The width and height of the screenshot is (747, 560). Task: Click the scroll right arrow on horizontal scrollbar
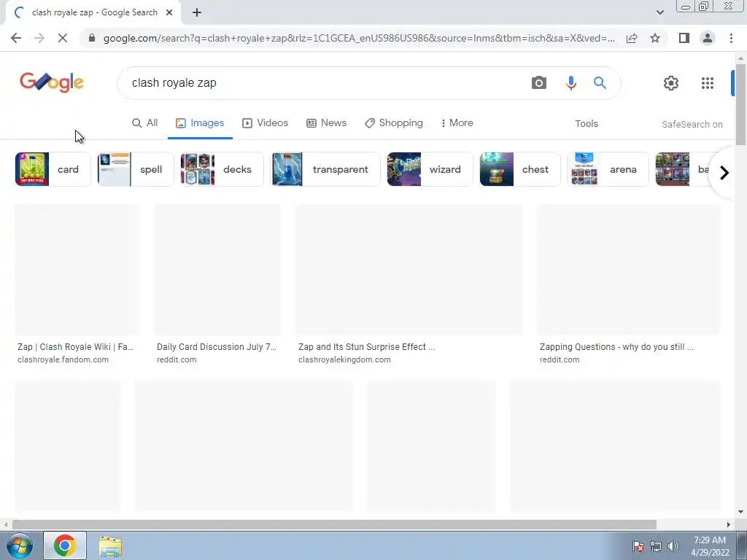pos(729,524)
